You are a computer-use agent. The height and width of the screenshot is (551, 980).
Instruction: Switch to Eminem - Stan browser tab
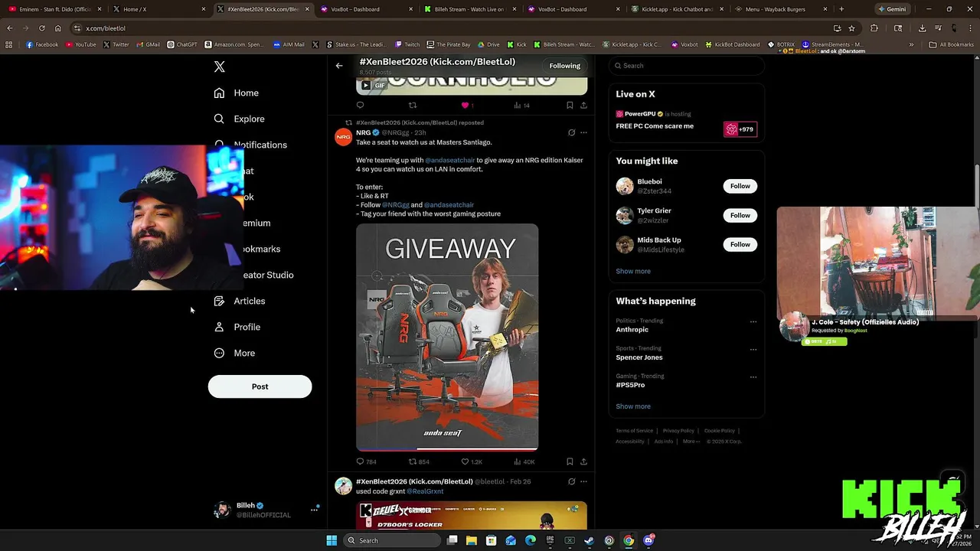click(x=55, y=9)
